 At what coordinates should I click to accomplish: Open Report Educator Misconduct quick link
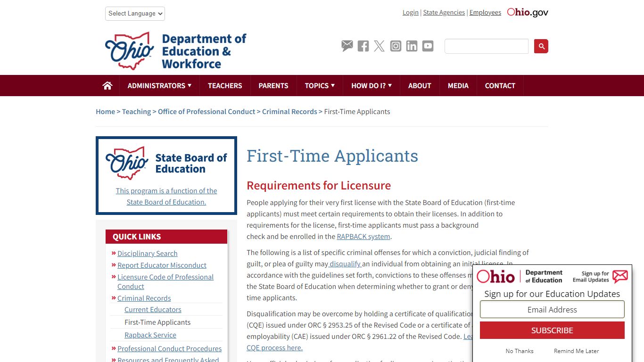coord(162,265)
